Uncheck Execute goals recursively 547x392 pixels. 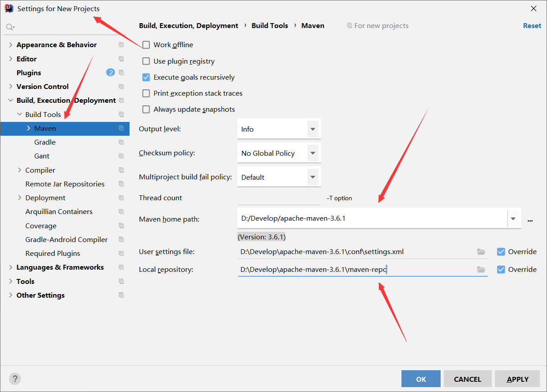pyautogui.click(x=146, y=77)
